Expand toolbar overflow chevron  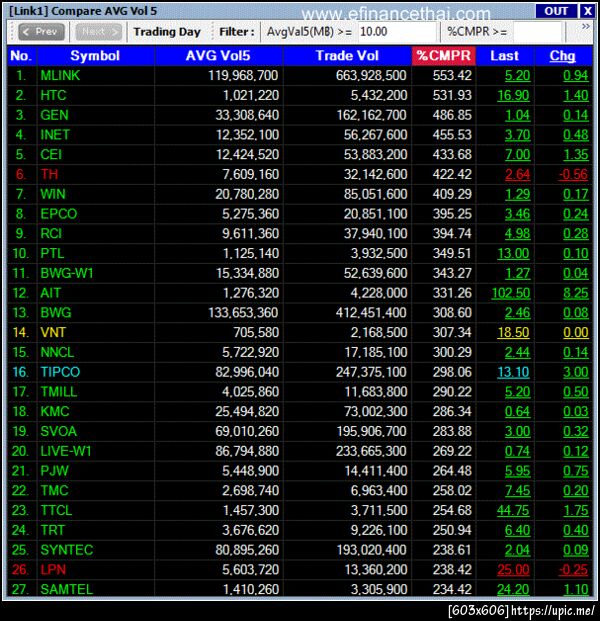586,27
